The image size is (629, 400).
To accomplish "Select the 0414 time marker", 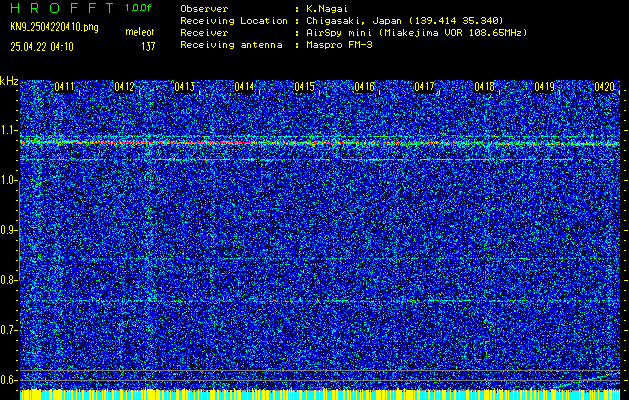I will 245,87.
